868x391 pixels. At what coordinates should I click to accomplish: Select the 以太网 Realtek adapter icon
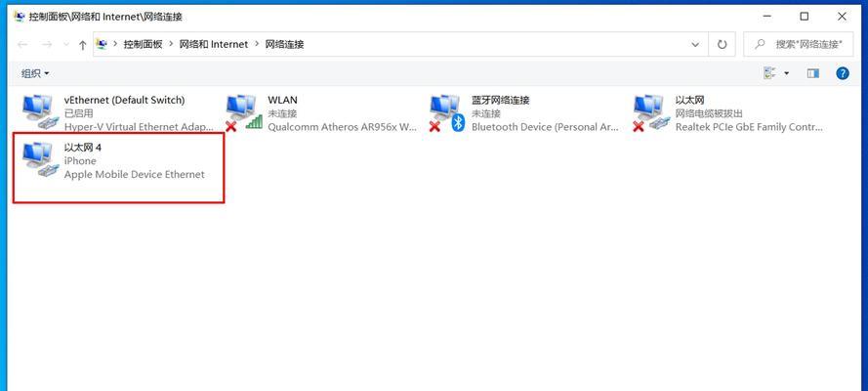tap(651, 112)
